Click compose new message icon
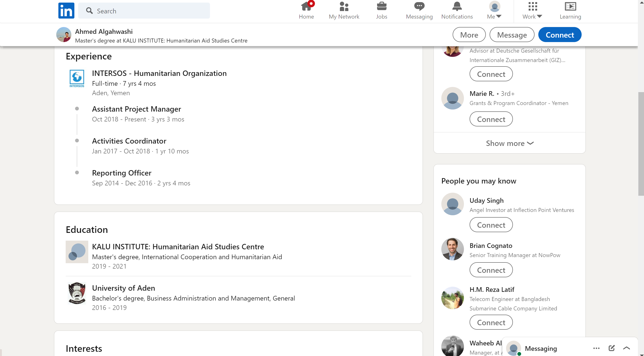Image resolution: width=644 pixels, height=356 pixels. pos(612,348)
